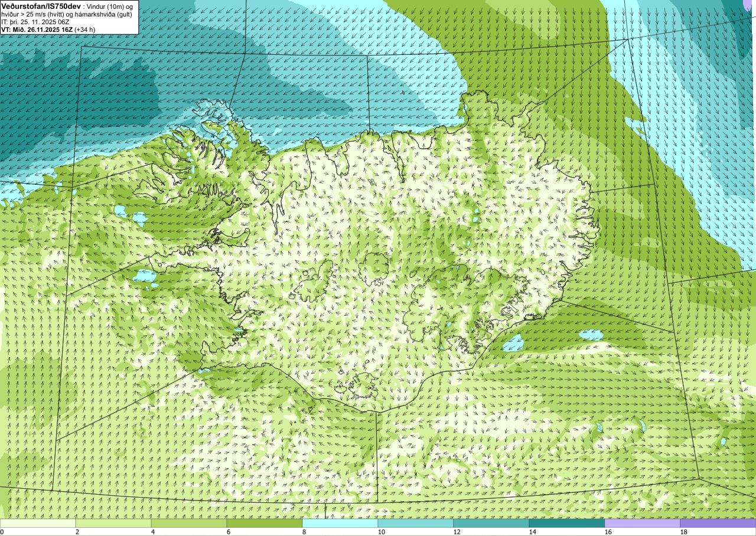
Task: Click the purple legend swatch above 18 m/s
Action: pyautogui.click(x=718, y=523)
